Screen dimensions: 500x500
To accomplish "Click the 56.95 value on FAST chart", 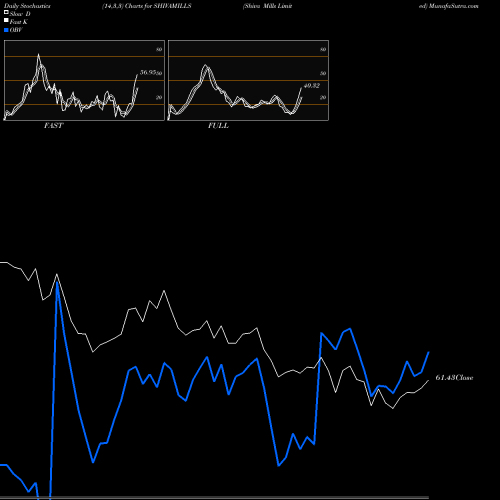I will click(x=148, y=72).
